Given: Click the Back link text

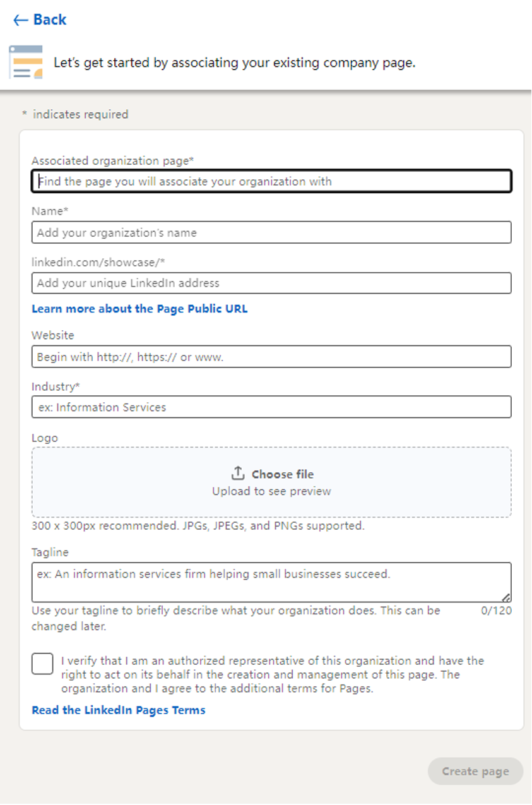Looking at the screenshot, I should (x=50, y=20).
